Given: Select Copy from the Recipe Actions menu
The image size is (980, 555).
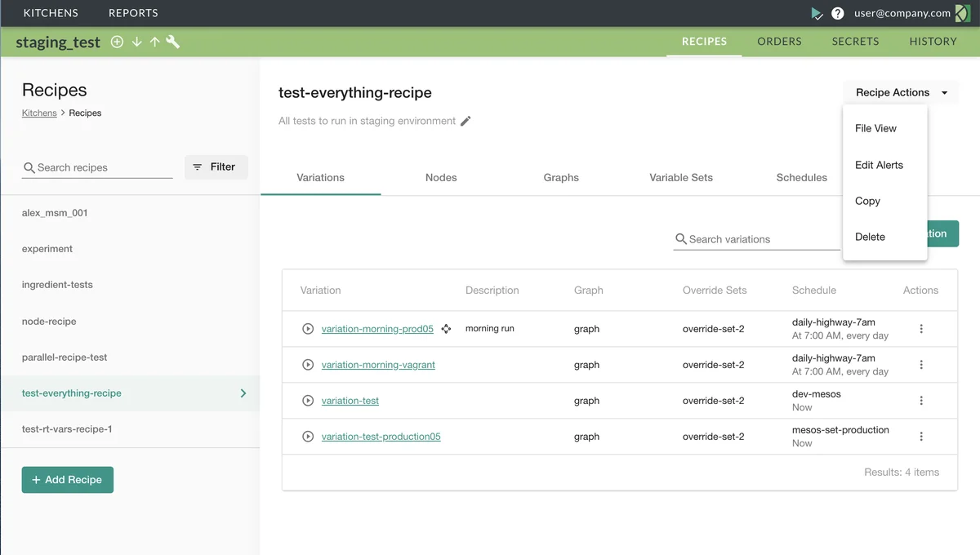Looking at the screenshot, I should point(867,201).
